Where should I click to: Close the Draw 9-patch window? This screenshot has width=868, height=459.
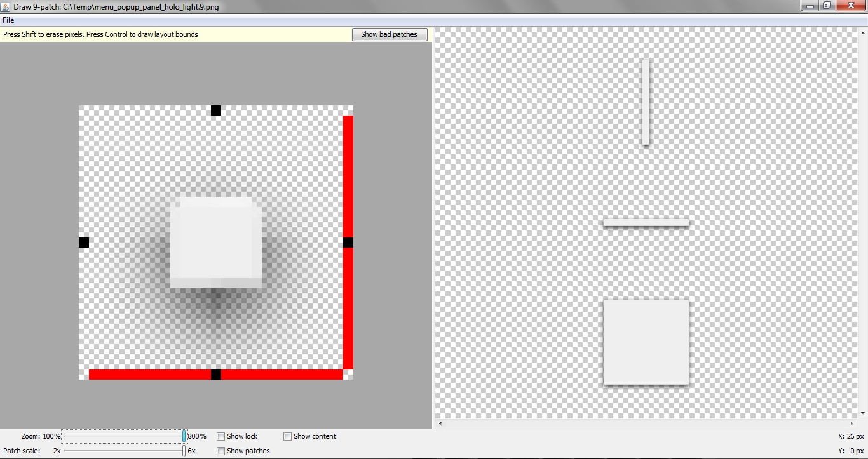tap(850, 5)
